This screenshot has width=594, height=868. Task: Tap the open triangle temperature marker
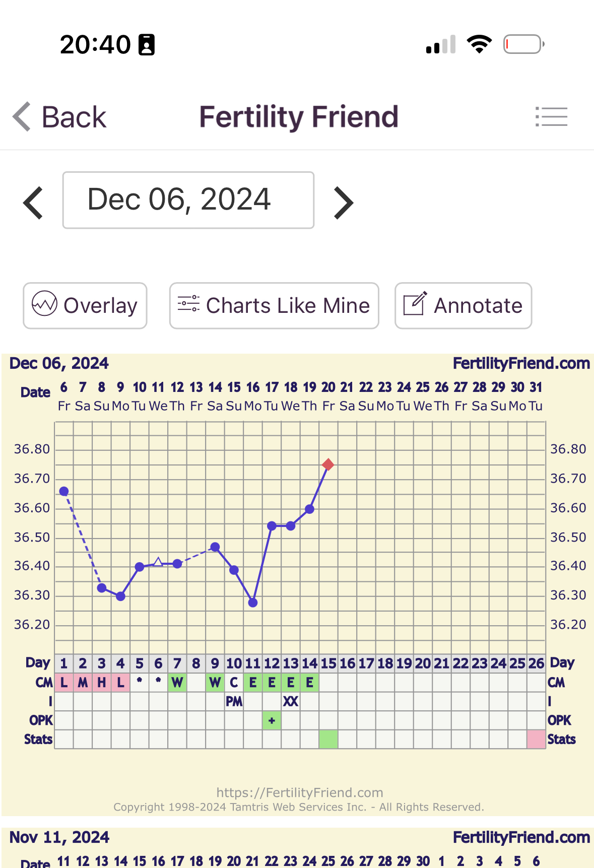158,562
